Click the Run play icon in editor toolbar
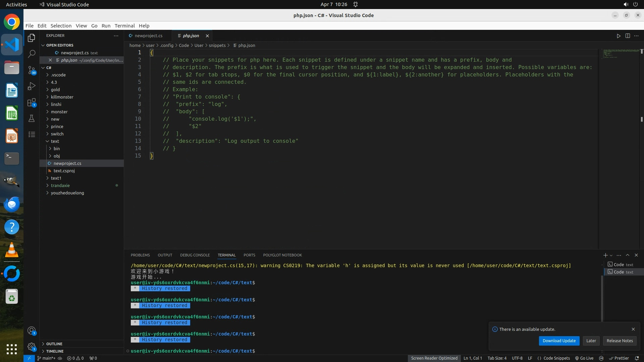Viewport: 644px width, 362px height. [619, 36]
